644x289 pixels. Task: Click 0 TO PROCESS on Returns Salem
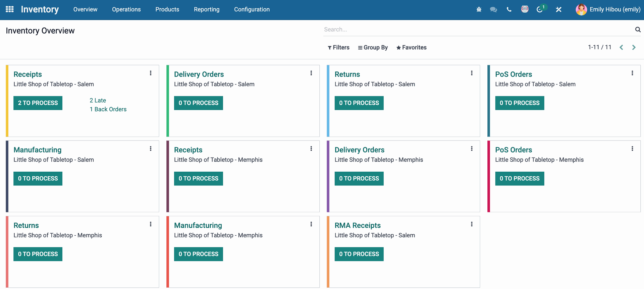[x=359, y=103]
